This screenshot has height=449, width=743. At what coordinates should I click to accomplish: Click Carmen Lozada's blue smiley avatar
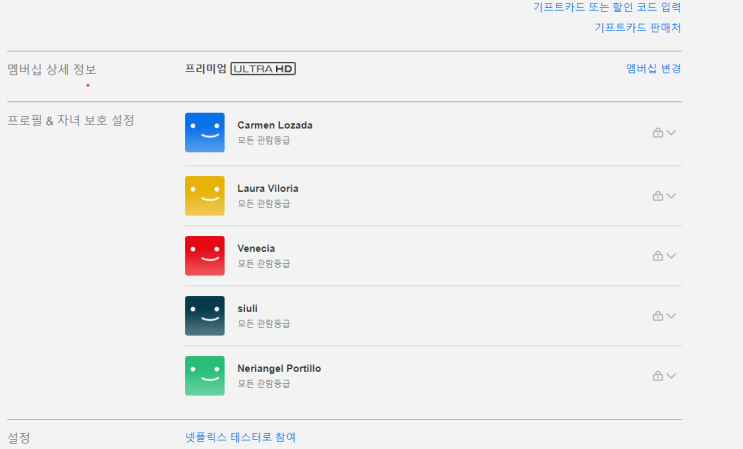pyautogui.click(x=205, y=133)
